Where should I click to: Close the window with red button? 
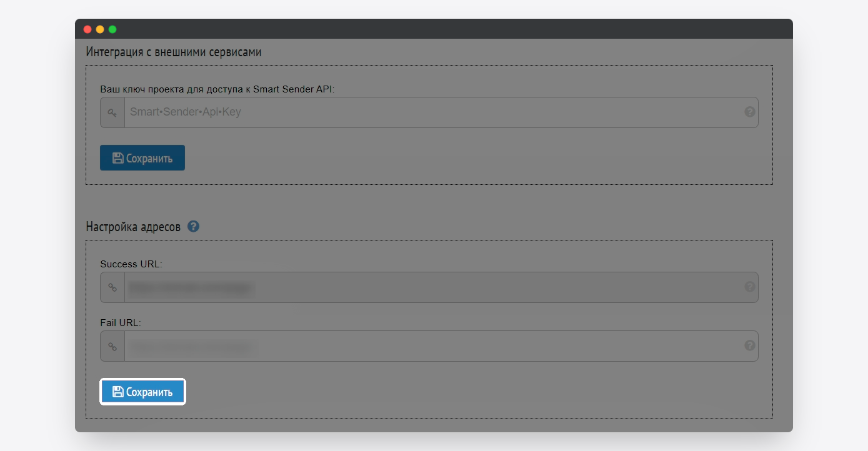point(87,29)
